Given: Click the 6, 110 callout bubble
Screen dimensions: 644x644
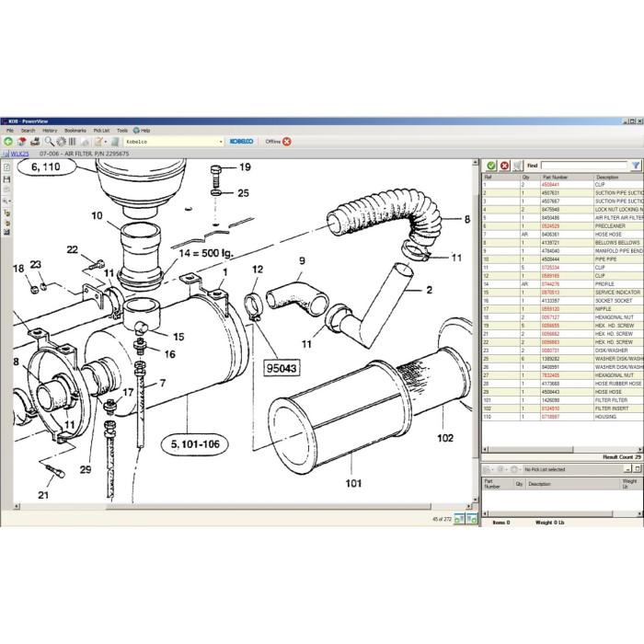Looking at the screenshot, I should coord(46,167).
